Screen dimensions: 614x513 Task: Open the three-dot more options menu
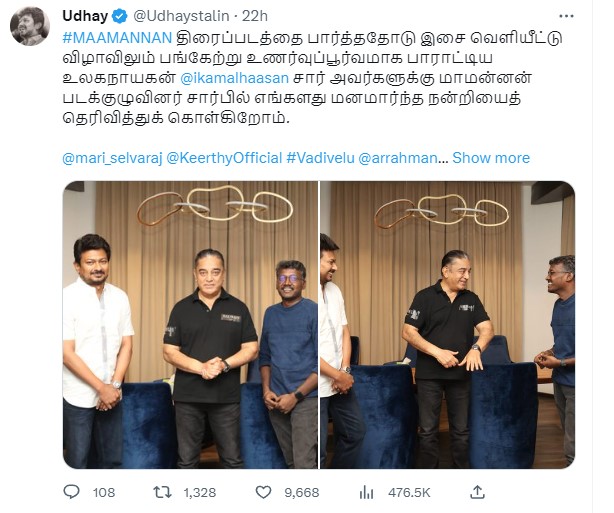click(566, 16)
